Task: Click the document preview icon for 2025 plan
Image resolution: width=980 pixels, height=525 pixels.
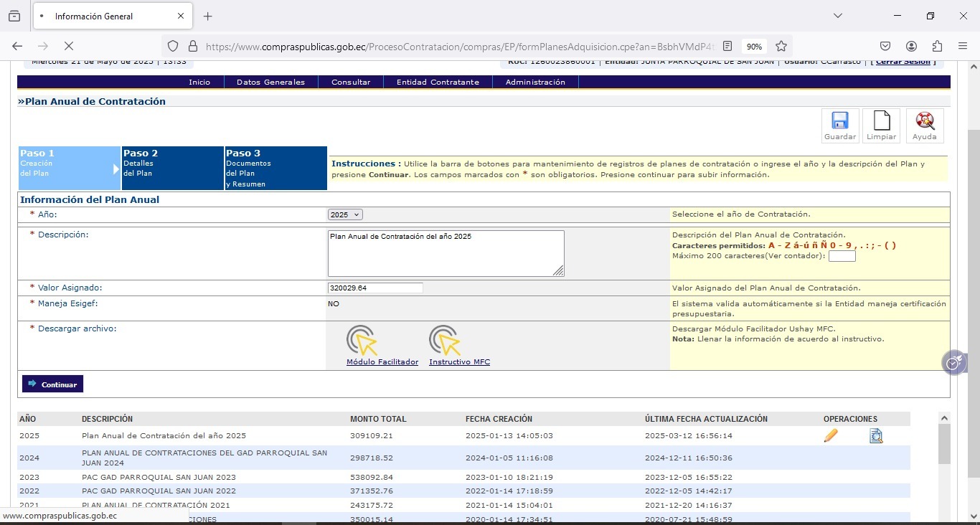Action: pyautogui.click(x=875, y=435)
